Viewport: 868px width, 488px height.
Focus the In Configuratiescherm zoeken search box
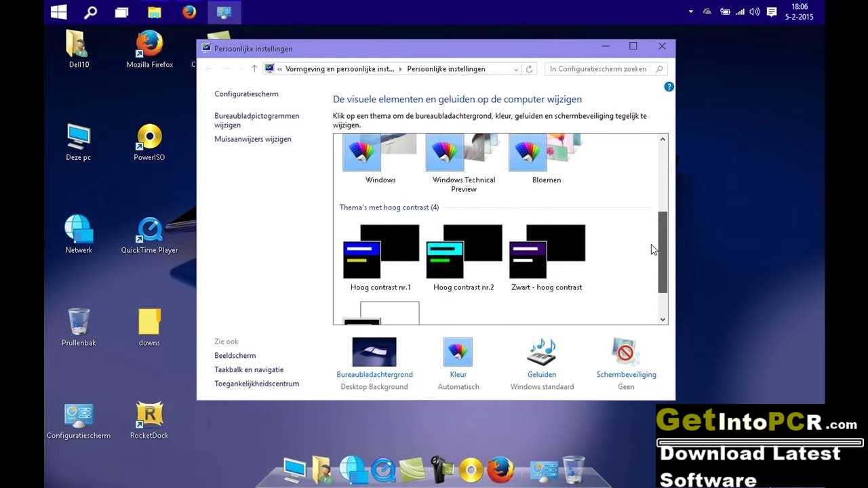pyautogui.click(x=606, y=68)
